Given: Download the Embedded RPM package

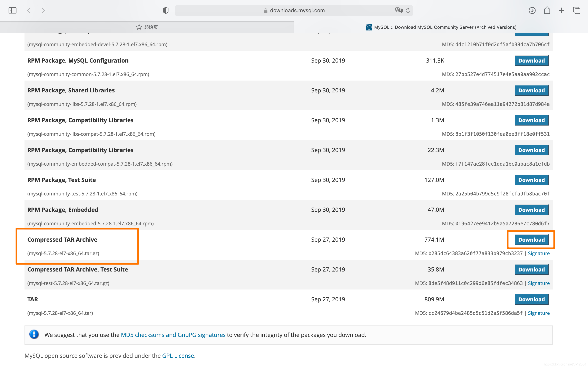Looking at the screenshot, I should [x=531, y=210].
